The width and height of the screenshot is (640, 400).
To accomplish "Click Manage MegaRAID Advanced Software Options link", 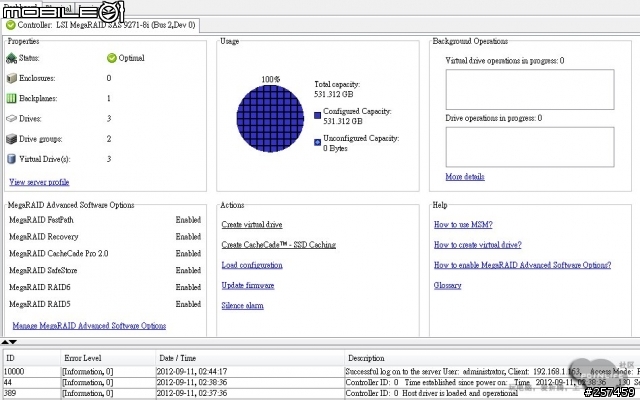I will [89, 326].
